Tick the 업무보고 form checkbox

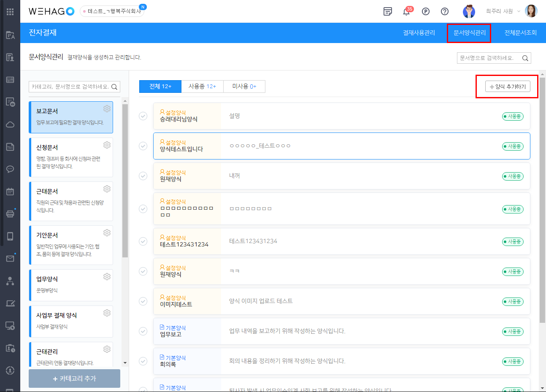click(x=143, y=331)
